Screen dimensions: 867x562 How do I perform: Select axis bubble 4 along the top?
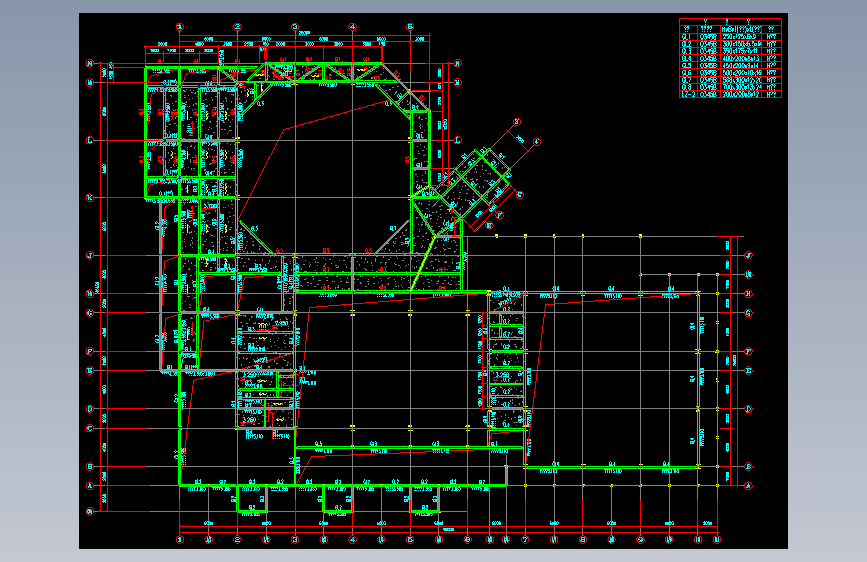[352, 27]
